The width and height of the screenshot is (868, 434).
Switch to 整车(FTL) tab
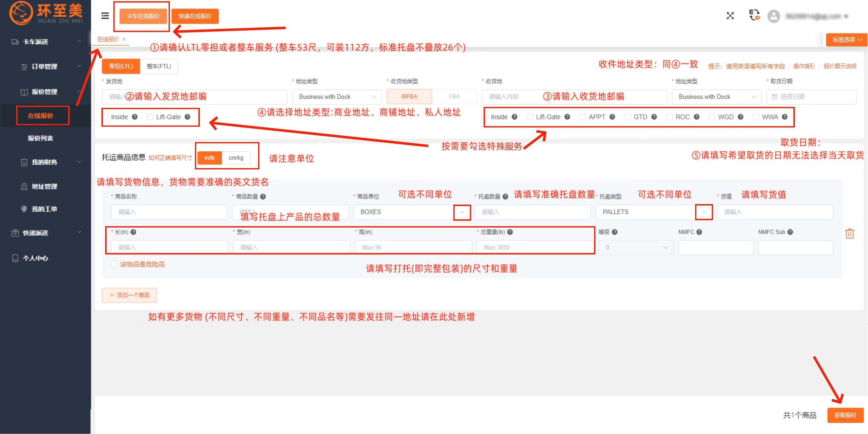(159, 66)
